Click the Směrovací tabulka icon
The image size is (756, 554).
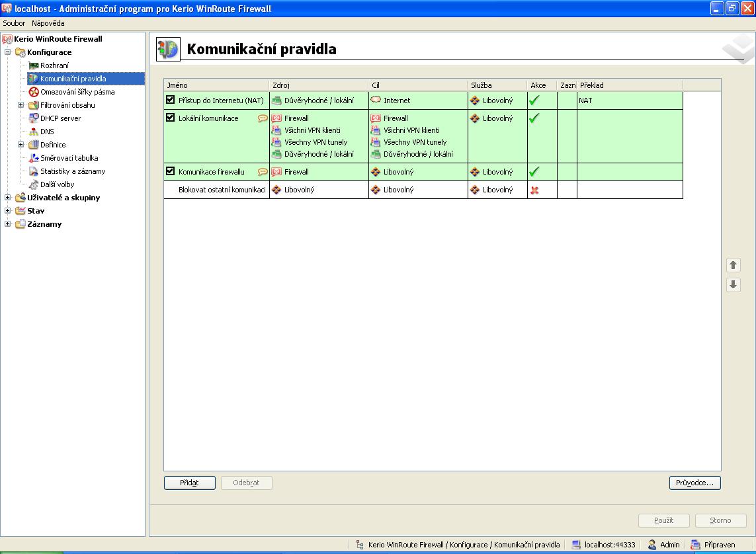33,158
